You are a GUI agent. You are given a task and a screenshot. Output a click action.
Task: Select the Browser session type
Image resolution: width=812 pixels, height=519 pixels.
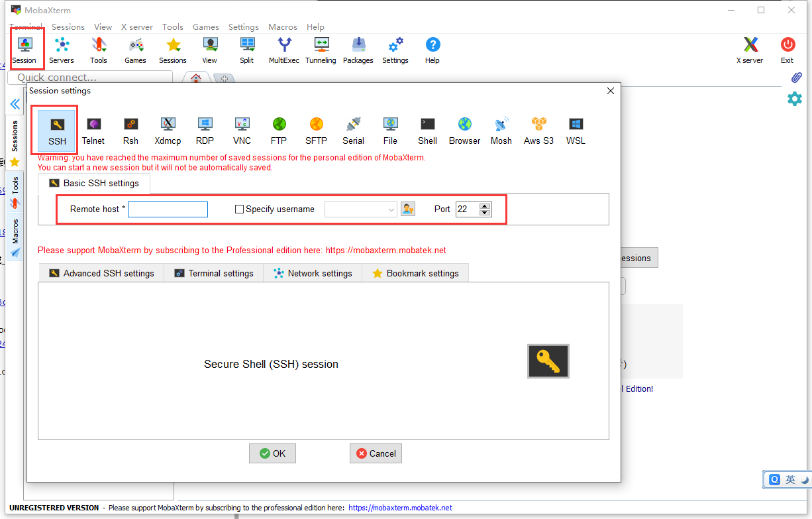(464, 131)
